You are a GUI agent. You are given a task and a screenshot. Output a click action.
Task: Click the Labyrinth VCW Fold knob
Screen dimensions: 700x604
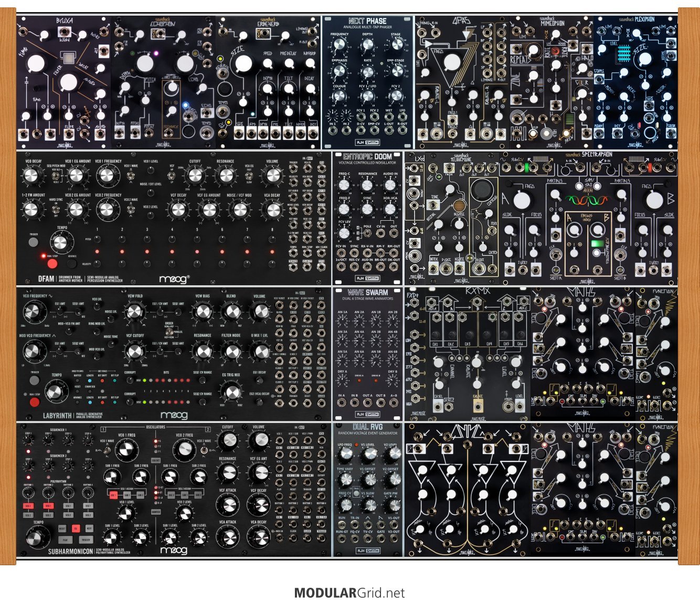coord(135,312)
